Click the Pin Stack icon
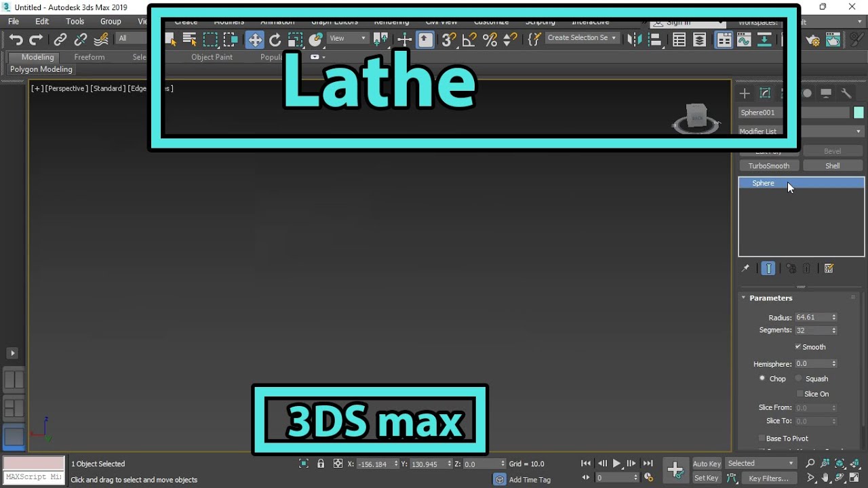 coord(745,268)
